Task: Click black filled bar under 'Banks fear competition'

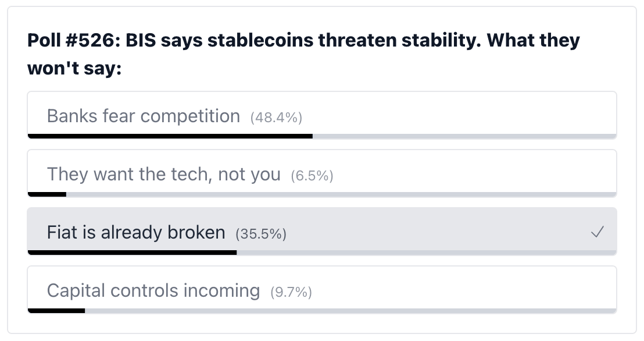Action: [x=170, y=136]
